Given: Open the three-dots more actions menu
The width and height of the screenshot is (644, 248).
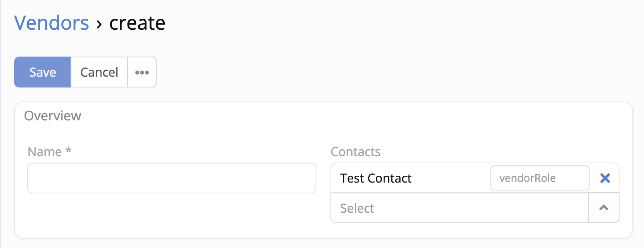Looking at the screenshot, I should point(142,72).
